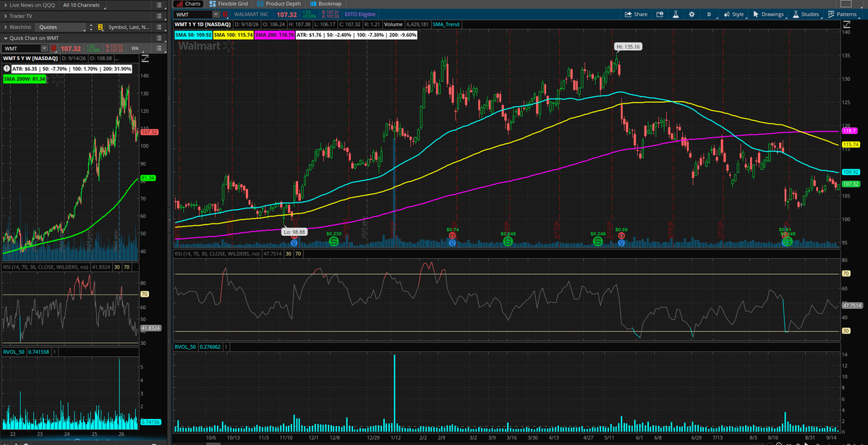Open the flask Edit Studies icon

676,14
